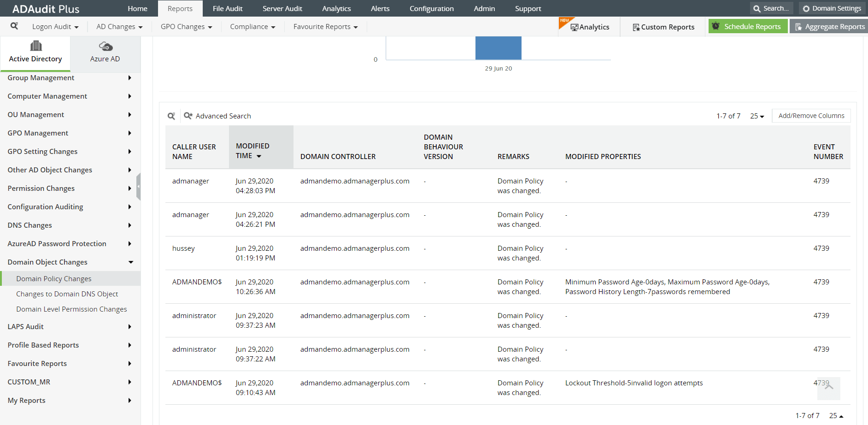Click the scroll-to-top arrow button
The height and width of the screenshot is (425, 868).
[x=829, y=388]
